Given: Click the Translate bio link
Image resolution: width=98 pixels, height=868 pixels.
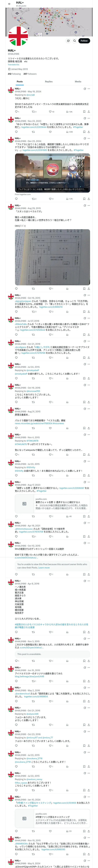Looking at the screenshot, I should [x=14, y=65].
